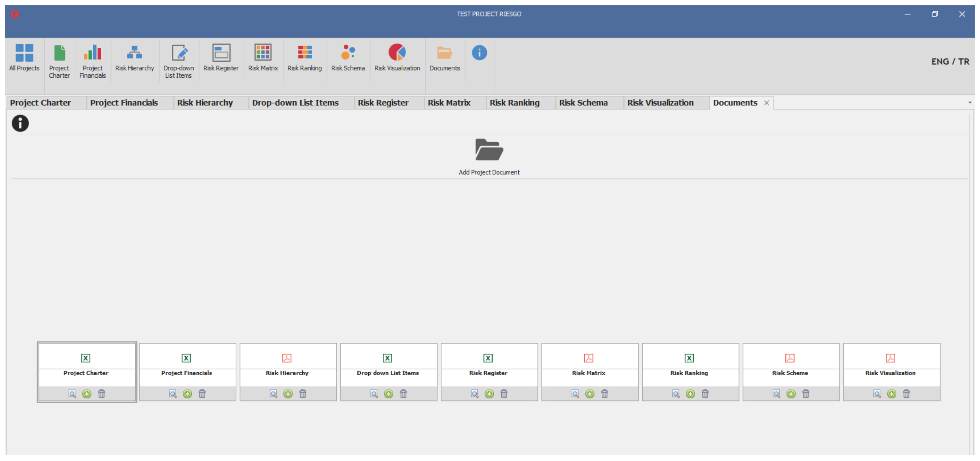Download the Risk Matrix PDF document
This screenshot has width=980, height=461.
pyautogui.click(x=590, y=394)
